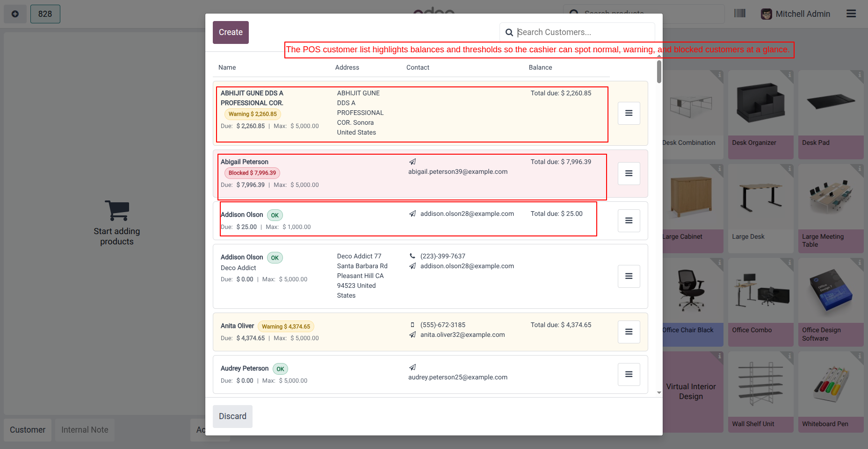
Task: Click the customer list scrollbar thumb
Action: (659, 71)
